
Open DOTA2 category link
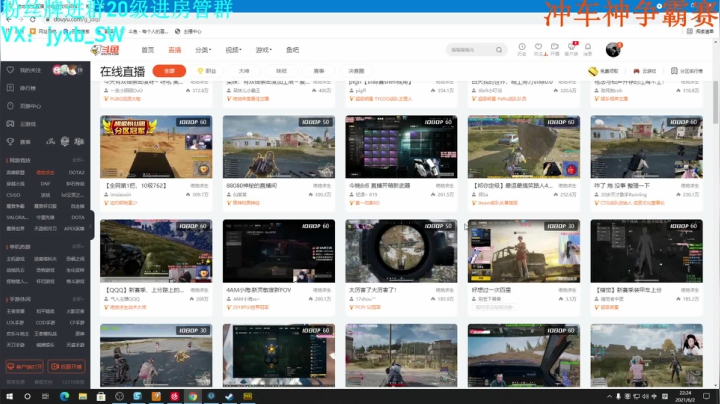[76, 173]
